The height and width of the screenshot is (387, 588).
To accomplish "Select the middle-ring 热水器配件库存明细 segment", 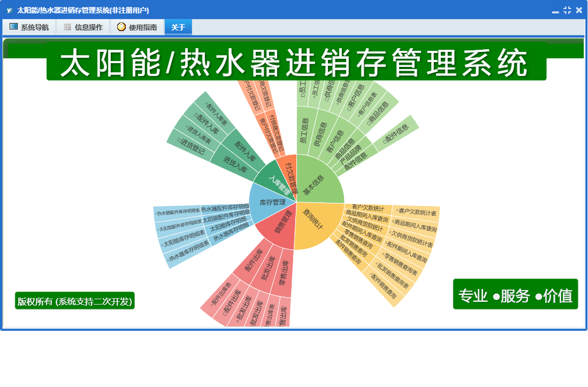I will tap(225, 208).
